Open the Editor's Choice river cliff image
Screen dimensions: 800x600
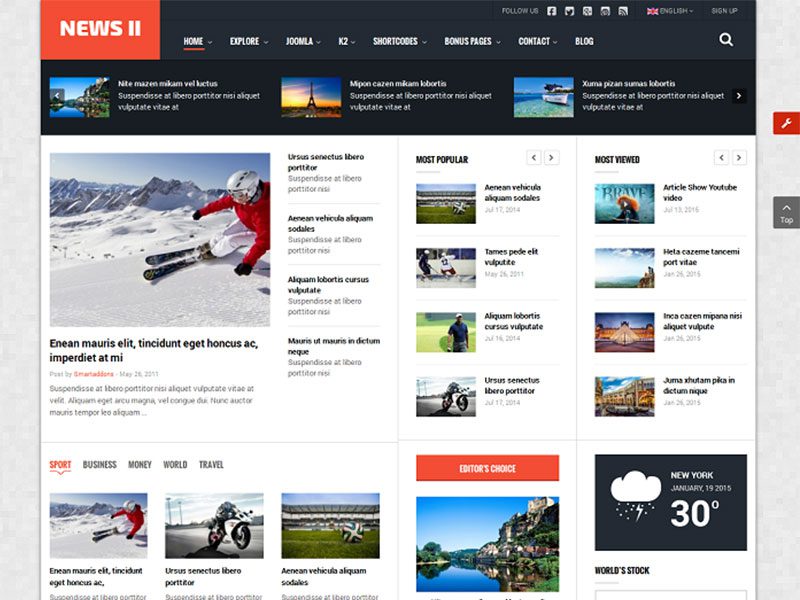point(487,544)
